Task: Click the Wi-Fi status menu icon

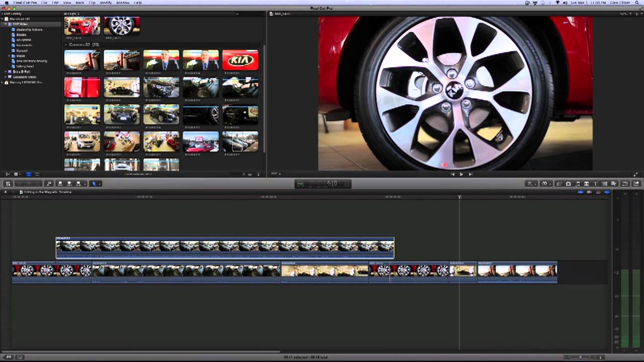Action: (558, 3)
